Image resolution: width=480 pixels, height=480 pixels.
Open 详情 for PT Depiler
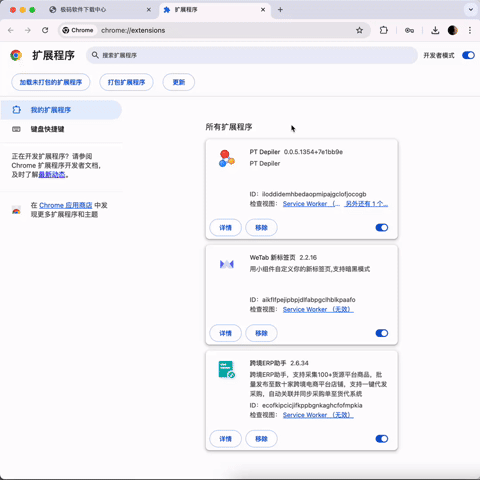coord(225,228)
